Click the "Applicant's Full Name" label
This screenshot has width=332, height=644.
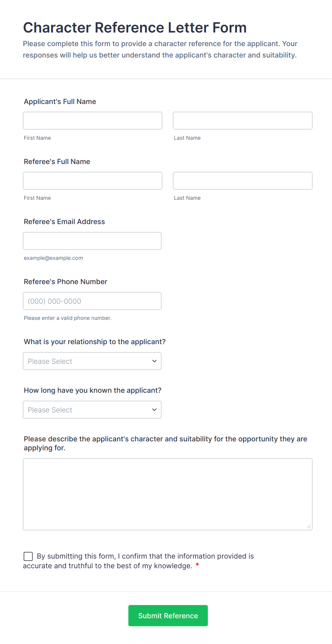pyautogui.click(x=60, y=101)
